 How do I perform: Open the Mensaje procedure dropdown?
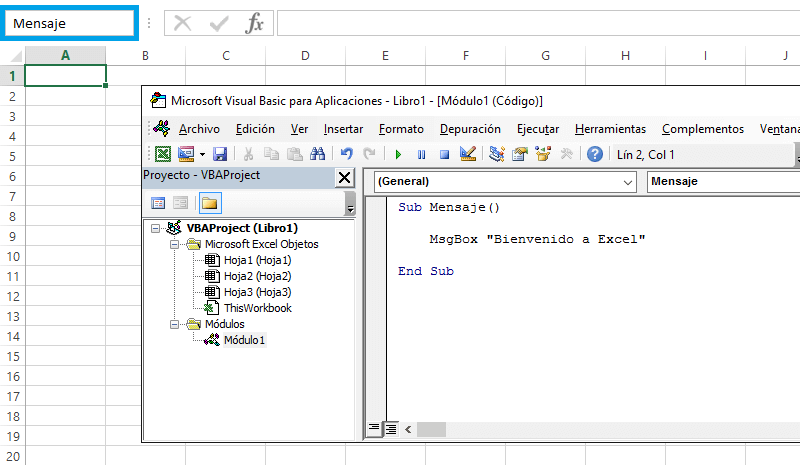point(723,182)
